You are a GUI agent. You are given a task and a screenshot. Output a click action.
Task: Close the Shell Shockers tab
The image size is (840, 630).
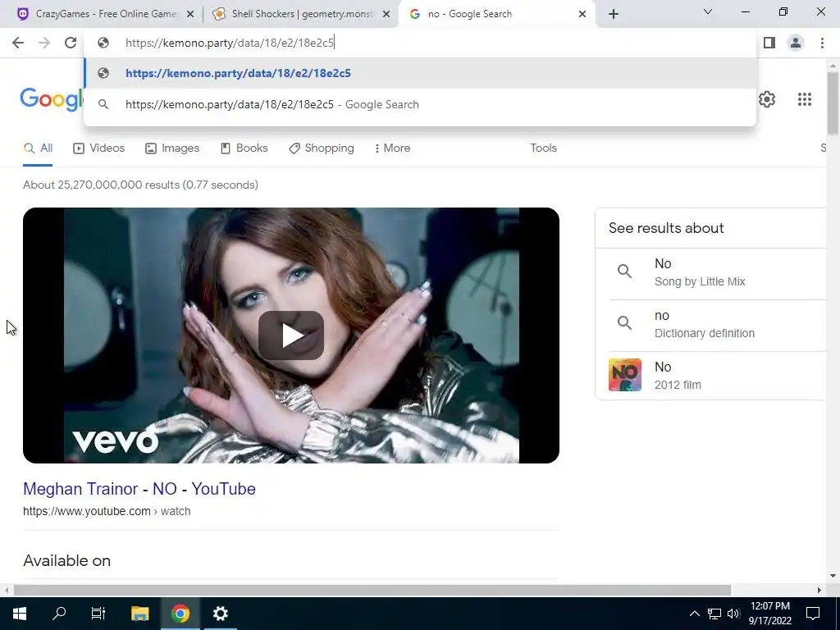386,15
